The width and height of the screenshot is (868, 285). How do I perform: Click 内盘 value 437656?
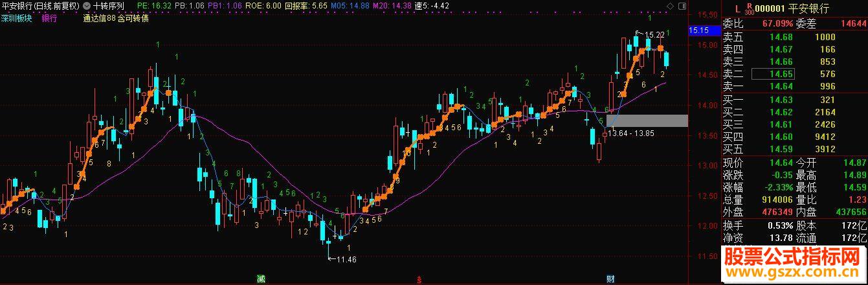[x=851, y=212]
